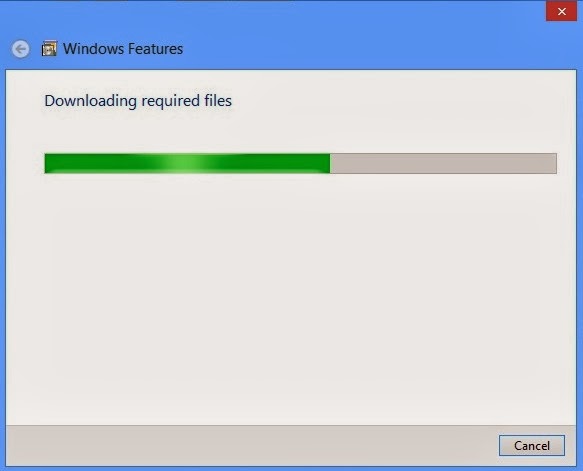The width and height of the screenshot is (583, 471).
Task: Click the boundary where green progress ends
Action: point(330,163)
